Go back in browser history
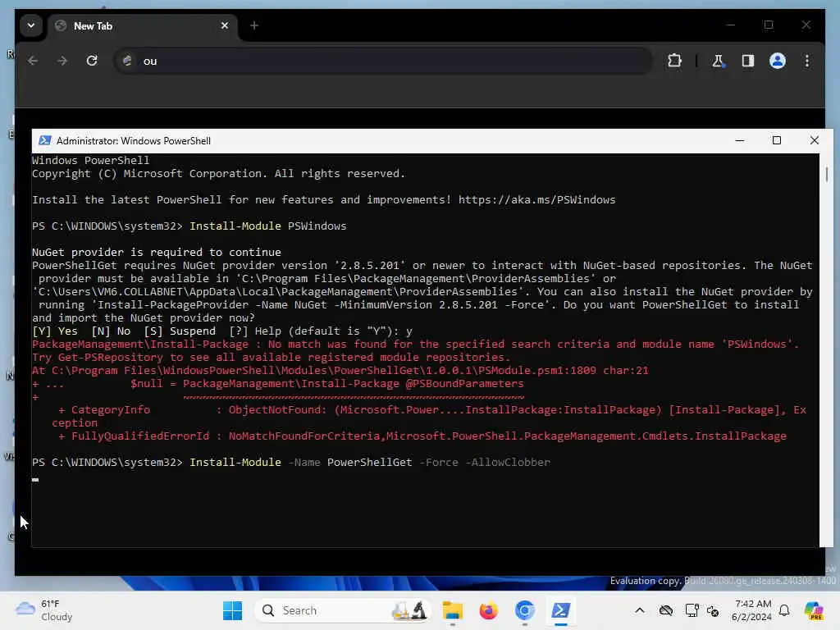Image resolution: width=840 pixels, height=630 pixels. pos(33,61)
